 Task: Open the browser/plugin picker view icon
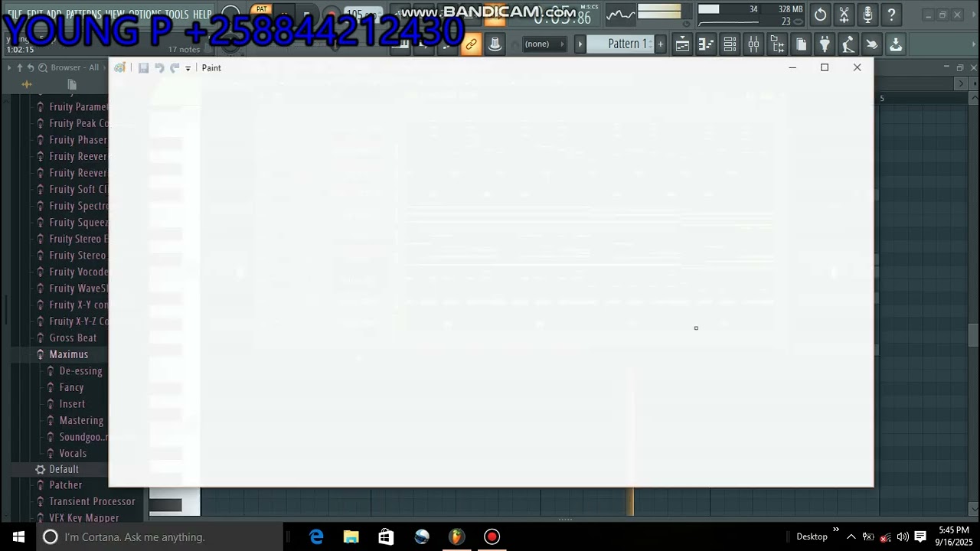(777, 44)
